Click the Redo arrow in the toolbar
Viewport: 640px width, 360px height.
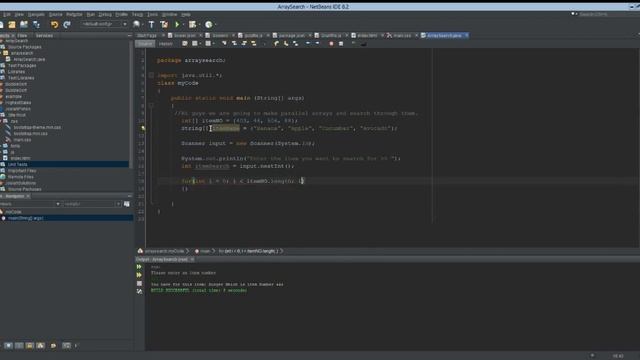(x=67, y=24)
